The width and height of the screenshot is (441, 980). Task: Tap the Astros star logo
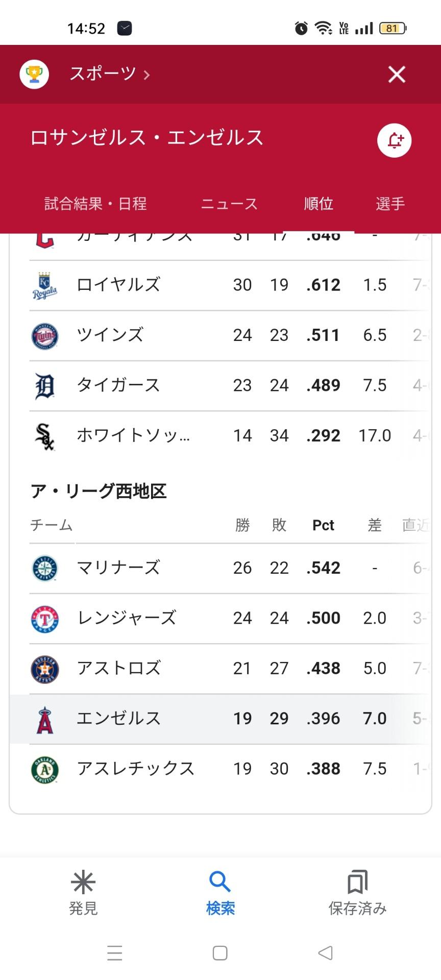pos(45,669)
